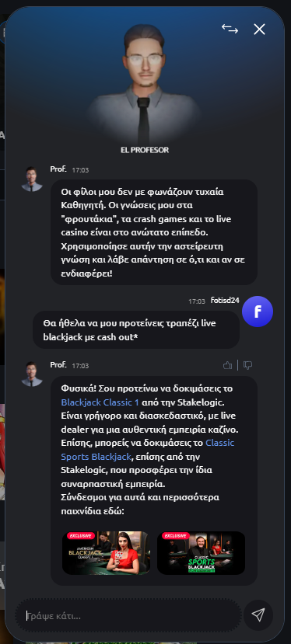Click Prof. avatar beside the blackjack reply
The width and height of the screenshot is (291, 644).
tap(32, 374)
